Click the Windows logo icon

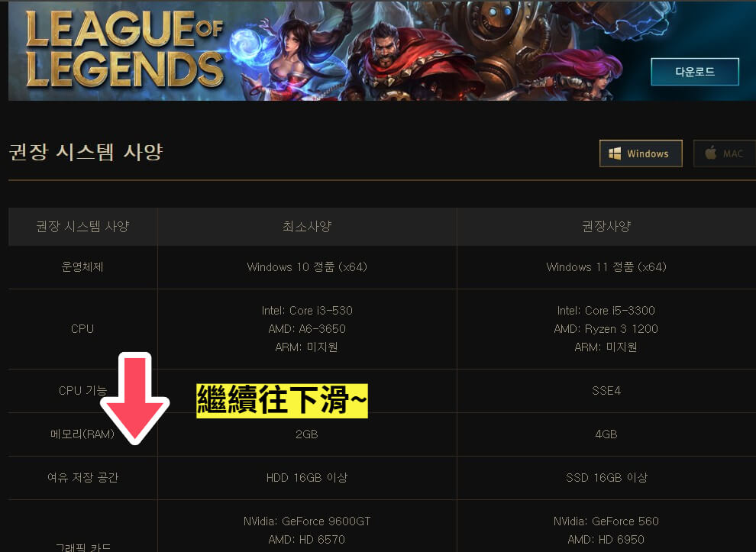[615, 153]
